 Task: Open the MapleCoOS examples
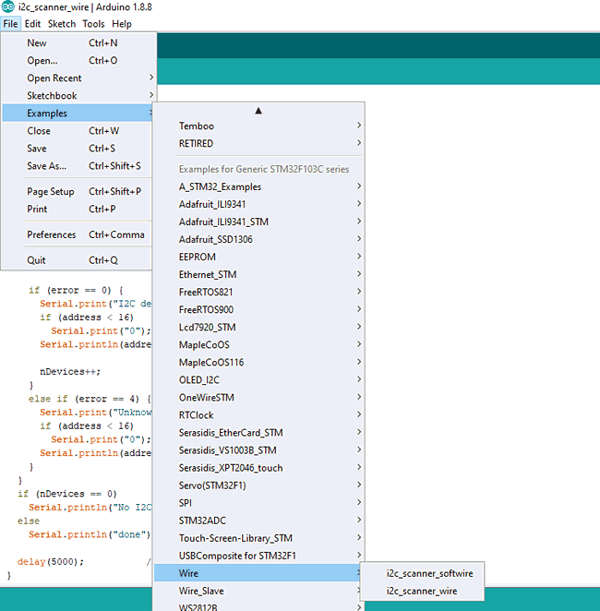pyautogui.click(x=258, y=344)
